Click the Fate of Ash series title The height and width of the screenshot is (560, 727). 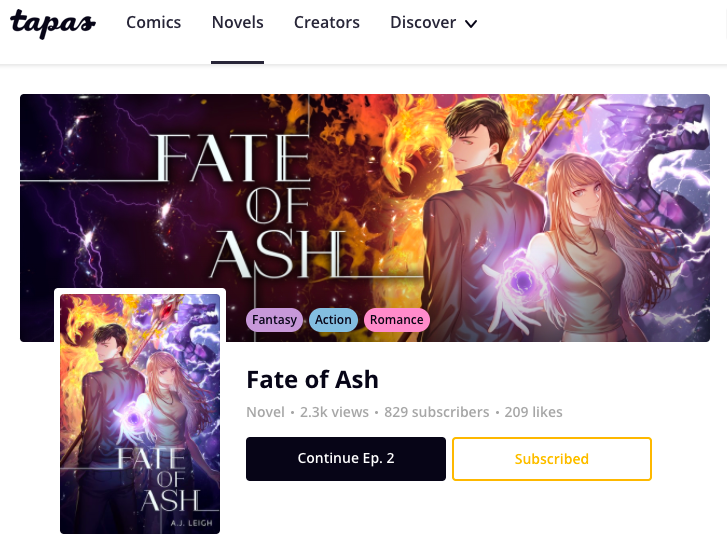[312, 380]
